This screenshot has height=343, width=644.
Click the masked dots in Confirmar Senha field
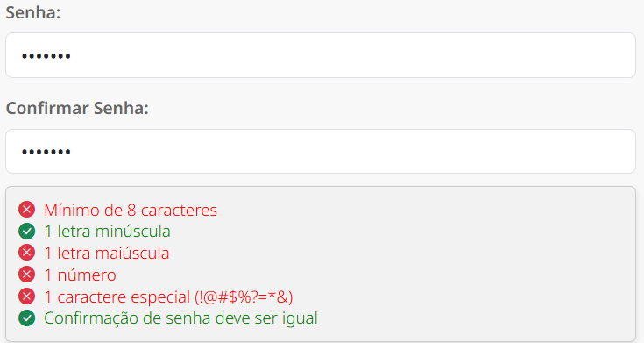[46, 152]
